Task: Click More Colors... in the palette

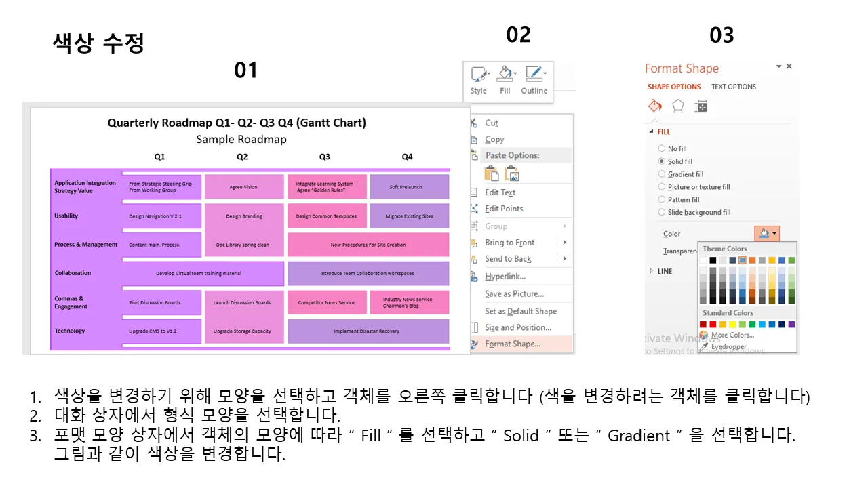Action: coord(732,335)
